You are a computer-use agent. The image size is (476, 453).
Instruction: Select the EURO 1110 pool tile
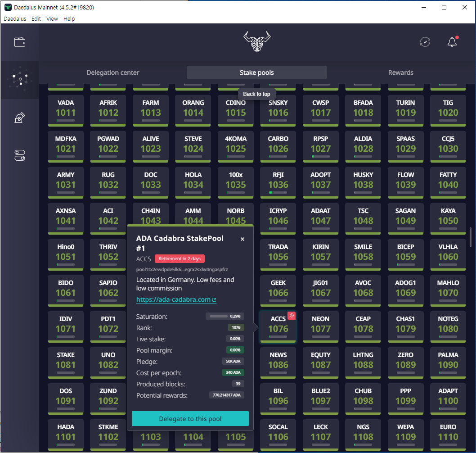pyautogui.click(x=448, y=435)
